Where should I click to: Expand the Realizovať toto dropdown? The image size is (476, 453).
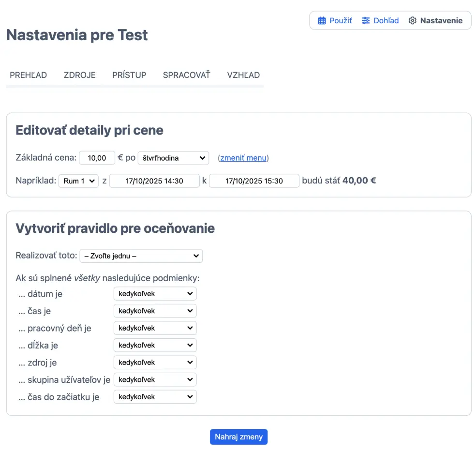[x=141, y=256]
